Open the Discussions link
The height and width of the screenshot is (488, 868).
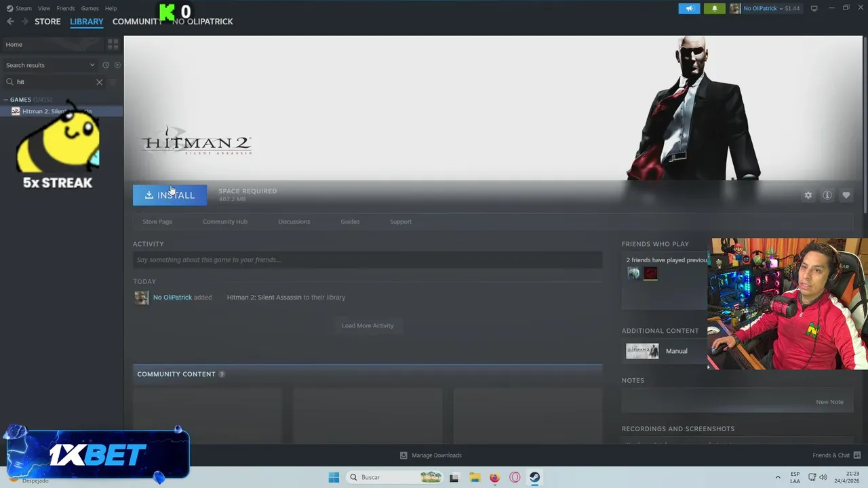pos(294,222)
